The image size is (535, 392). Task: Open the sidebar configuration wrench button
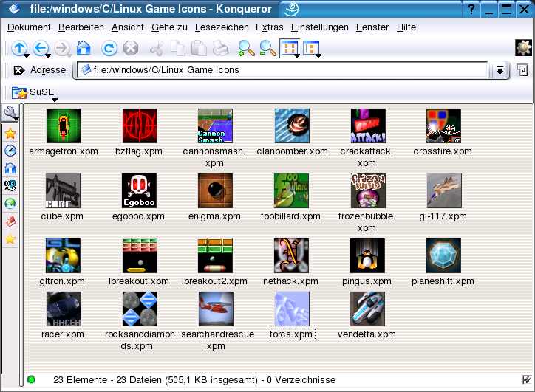pos(10,113)
